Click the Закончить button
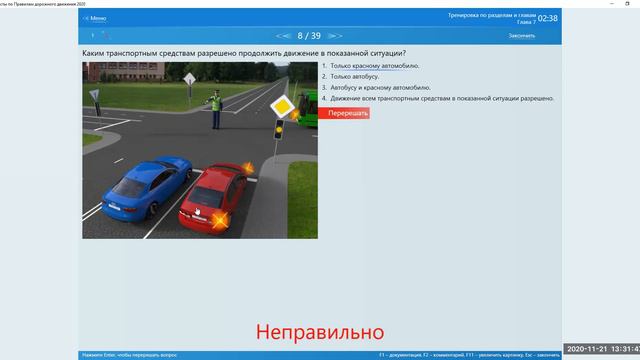 click(521, 36)
